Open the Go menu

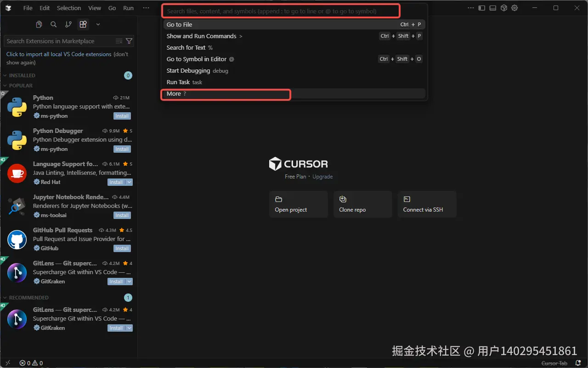112,8
